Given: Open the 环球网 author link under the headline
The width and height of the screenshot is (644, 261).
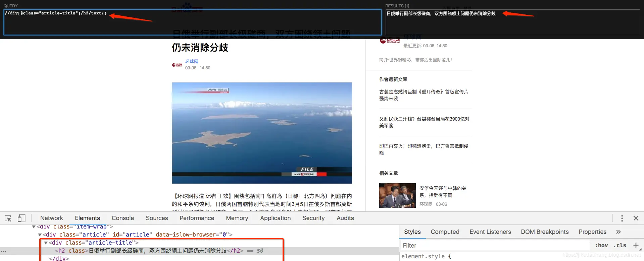Looking at the screenshot, I should coord(192,61).
